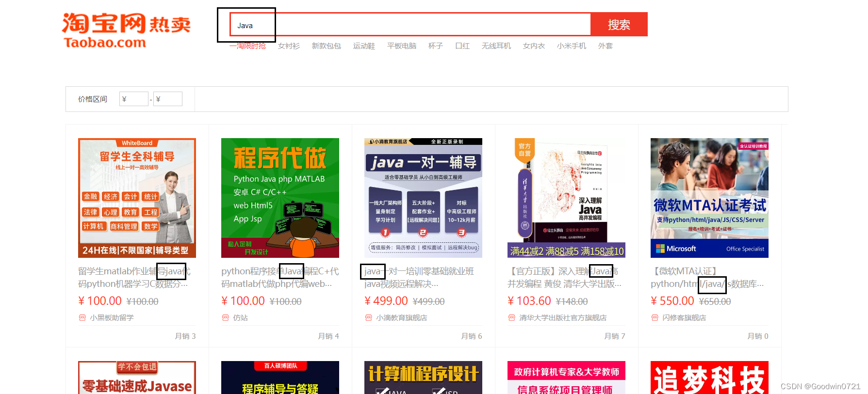The width and height of the screenshot is (868, 394).
Task: Open the 女内衣 keyword link
Action: click(534, 46)
